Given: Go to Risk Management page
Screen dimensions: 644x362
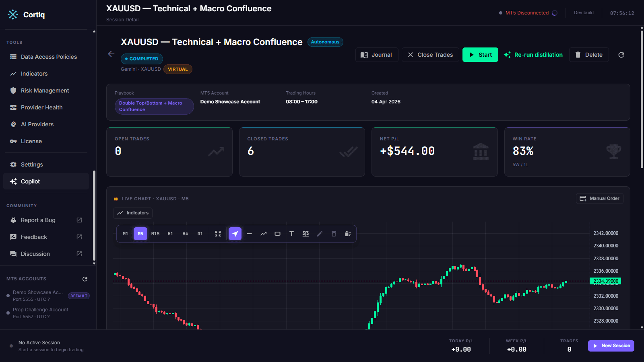Looking at the screenshot, I should pyautogui.click(x=46, y=90).
